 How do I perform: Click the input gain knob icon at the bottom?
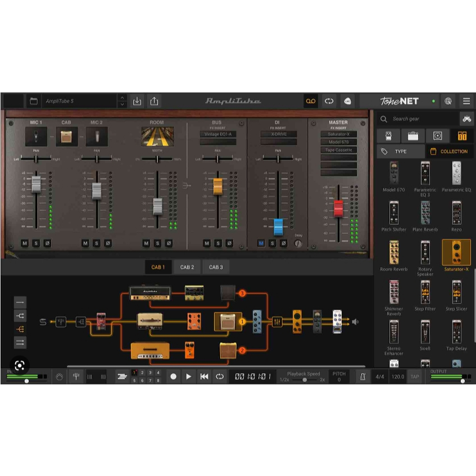click(x=60, y=377)
